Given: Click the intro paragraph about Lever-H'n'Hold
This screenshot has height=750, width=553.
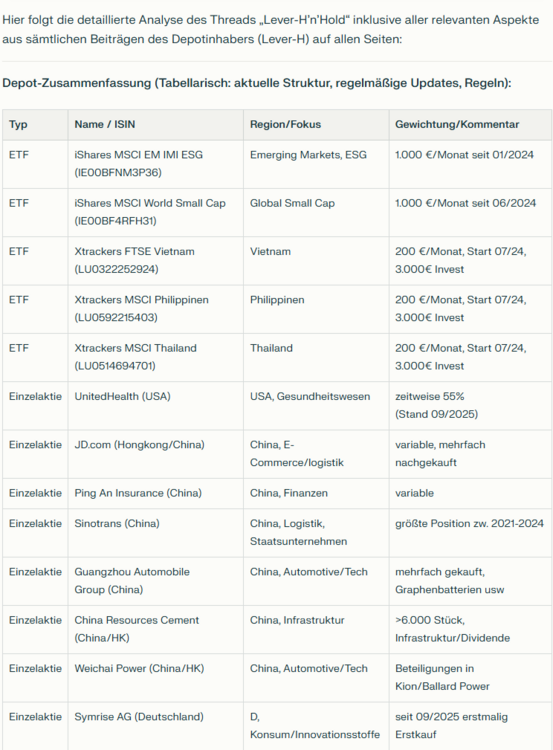Looking at the screenshot, I should (270, 29).
